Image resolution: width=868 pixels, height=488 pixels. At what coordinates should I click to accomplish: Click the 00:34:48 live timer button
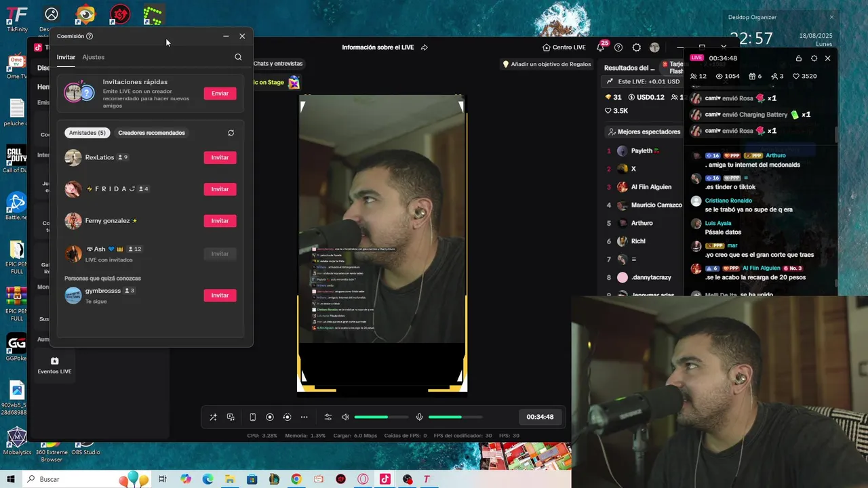pyautogui.click(x=540, y=417)
